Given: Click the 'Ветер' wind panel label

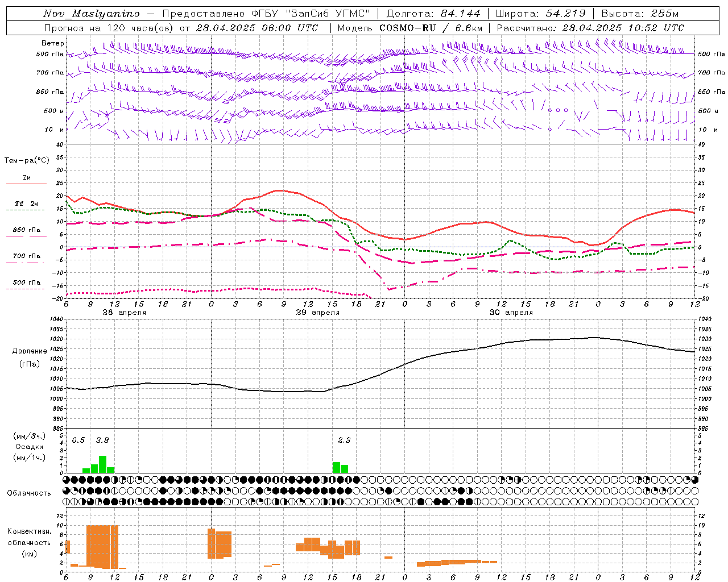Looking at the screenshot, I should pyautogui.click(x=53, y=43).
